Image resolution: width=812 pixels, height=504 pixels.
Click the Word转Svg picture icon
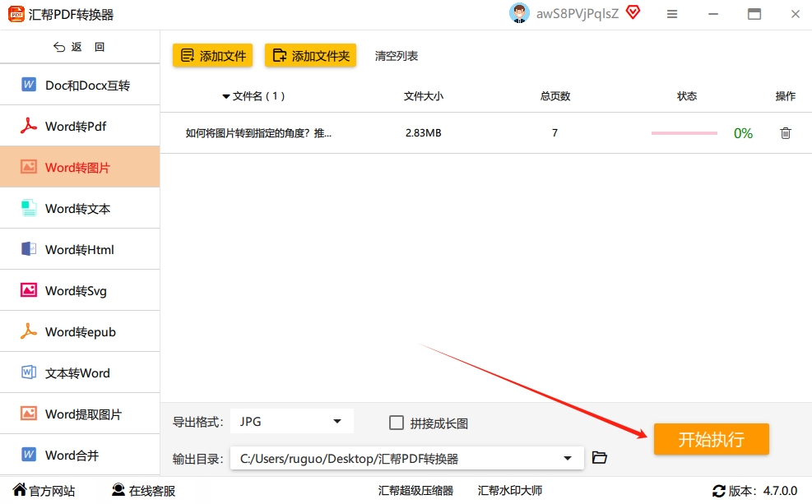(29, 289)
